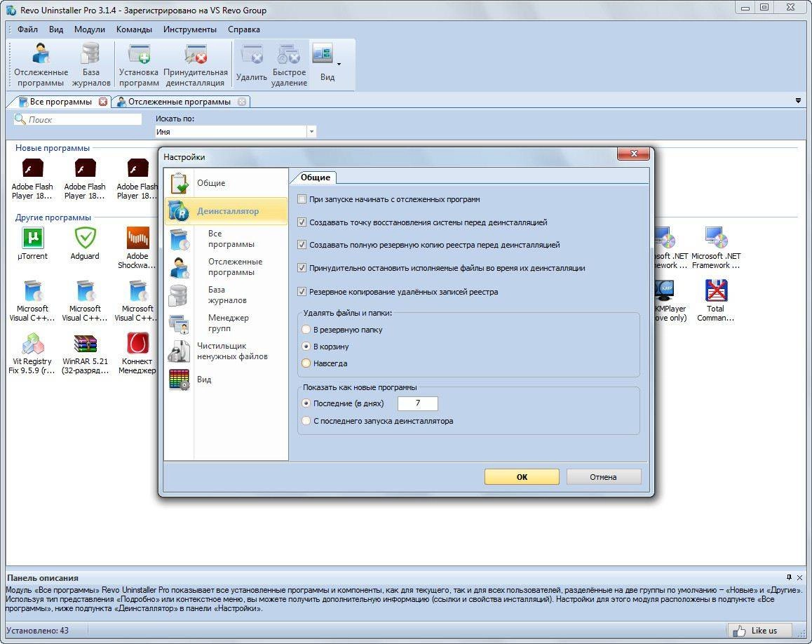The width and height of the screenshot is (812, 644).
Task: Click the Установка программ toolbar icon
Action: [139, 65]
